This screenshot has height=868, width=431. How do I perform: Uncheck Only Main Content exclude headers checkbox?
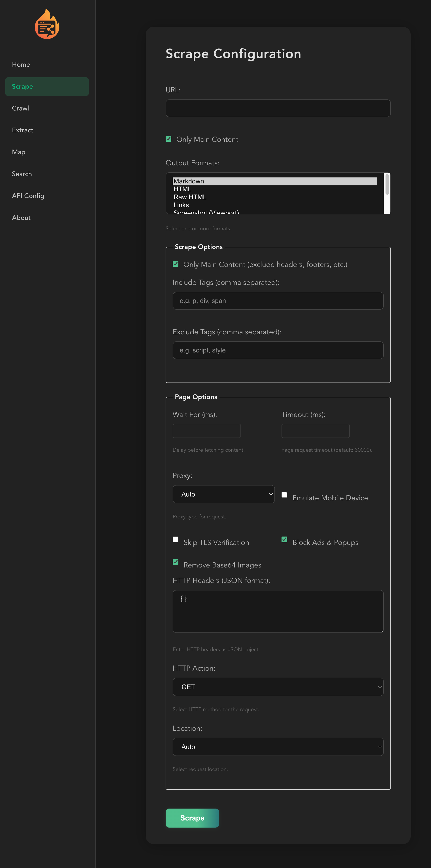coord(176,264)
